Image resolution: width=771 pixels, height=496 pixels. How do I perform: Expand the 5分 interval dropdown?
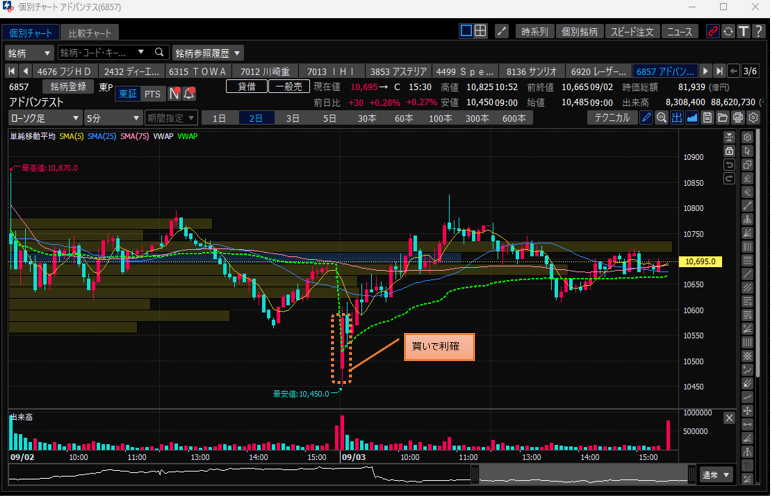(112, 118)
